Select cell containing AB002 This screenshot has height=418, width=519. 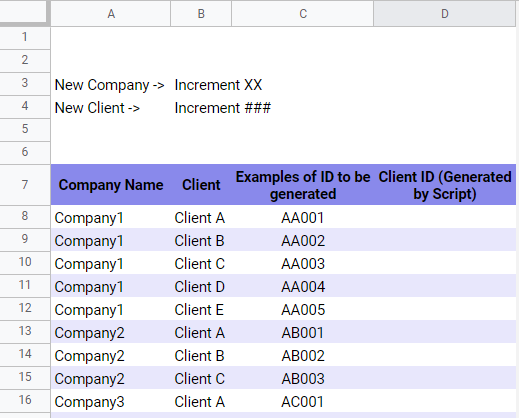click(x=303, y=355)
